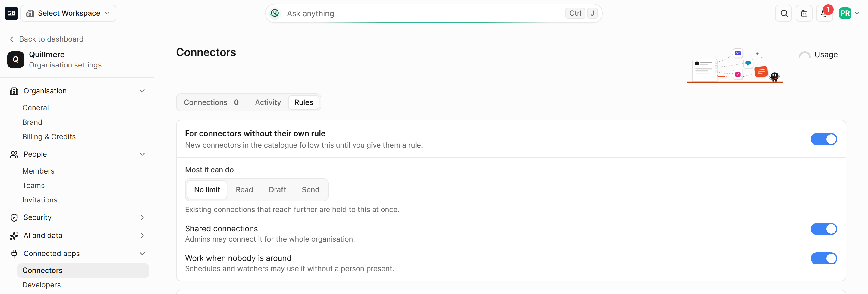Expand the AI and data section chevron
Image resolution: width=868 pixels, height=294 pixels.
pos(142,236)
